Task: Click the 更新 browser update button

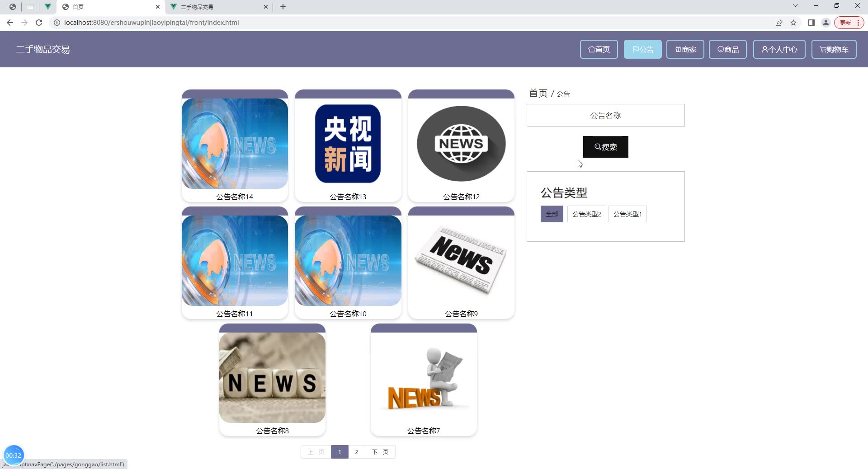Action: pyautogui.click(x=849, y=23)
